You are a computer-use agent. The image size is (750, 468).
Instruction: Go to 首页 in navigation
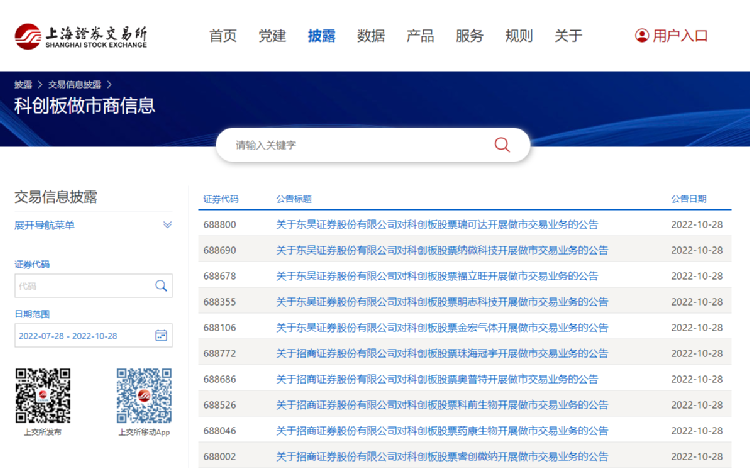click(x=223, y=35)
